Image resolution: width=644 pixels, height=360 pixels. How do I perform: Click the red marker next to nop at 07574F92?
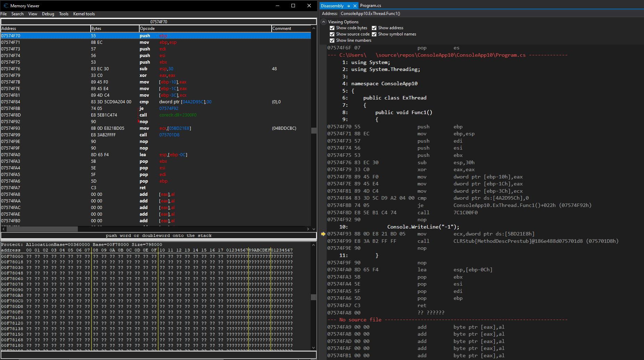click(x=139, y=121)
